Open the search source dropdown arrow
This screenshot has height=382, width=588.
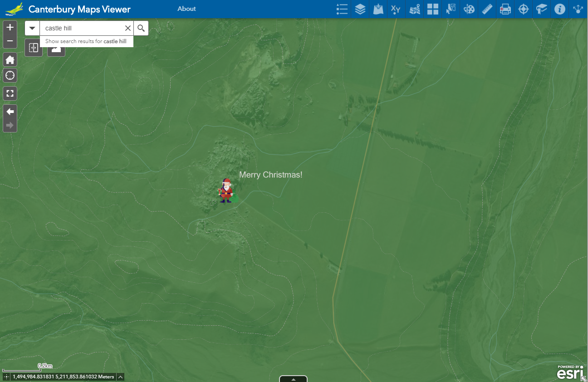tap(32, 28)
